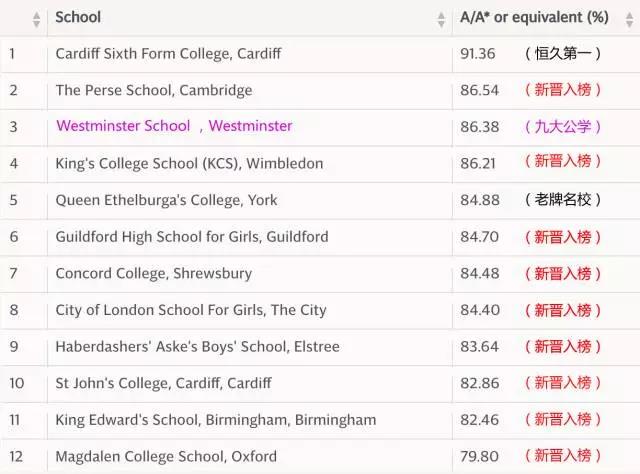
Task: Select the School column header
Action: pos(78,17)
